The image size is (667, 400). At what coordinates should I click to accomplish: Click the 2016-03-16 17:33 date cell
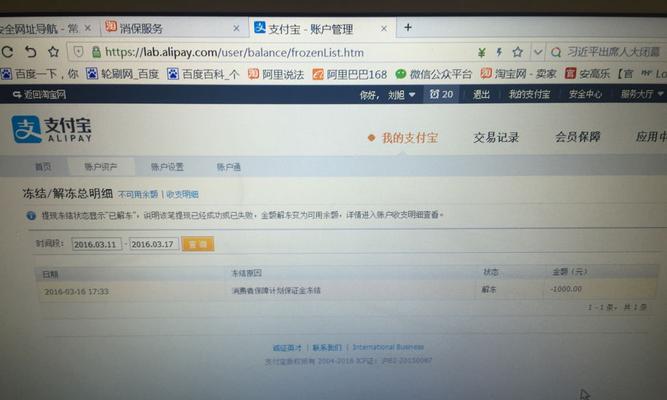coord(76,291)
